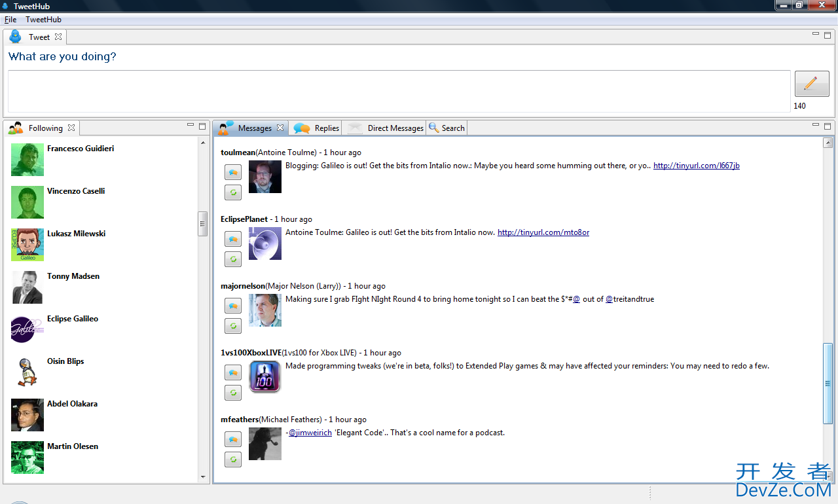Retweet toulmean's Galileo tweet
The image size is (838, 504).
coord(233,192)
